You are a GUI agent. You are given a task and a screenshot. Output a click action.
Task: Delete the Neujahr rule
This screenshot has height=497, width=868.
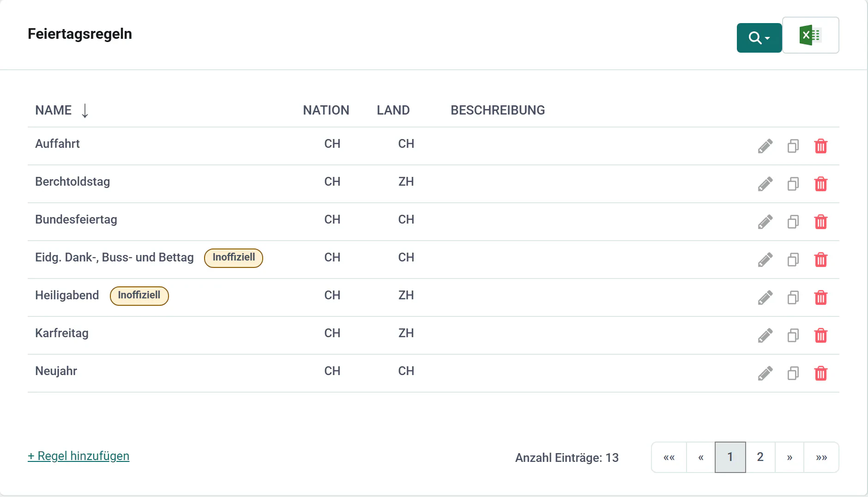(820, 373)
